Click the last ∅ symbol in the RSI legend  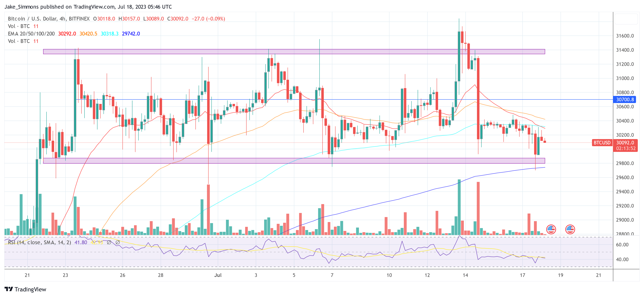click(118, 242)
